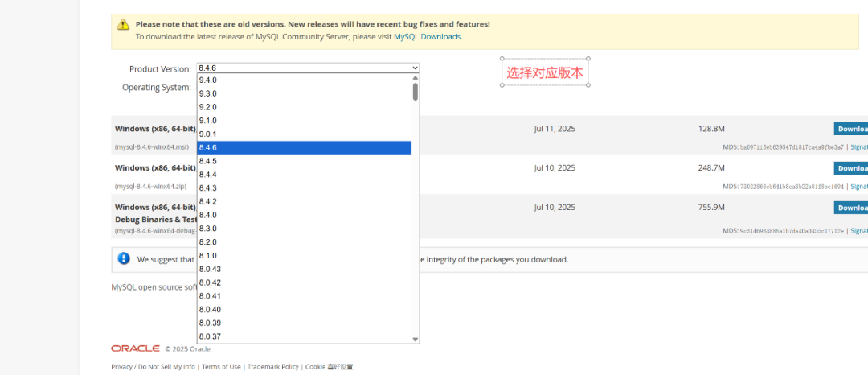
Task: Select version 9.4.0 from list
Action: point(304,80)
